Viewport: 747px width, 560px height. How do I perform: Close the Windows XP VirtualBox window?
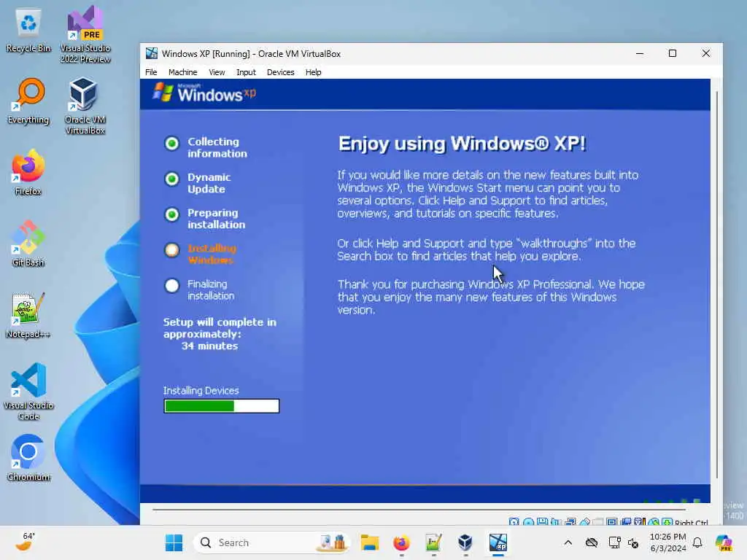(706, 53)
